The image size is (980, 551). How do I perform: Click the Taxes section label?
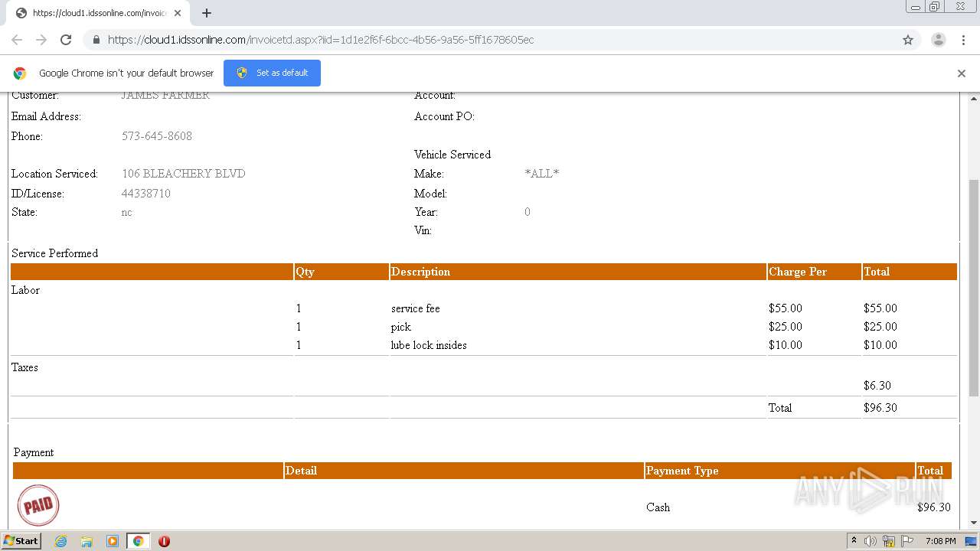tap(24, 367)
